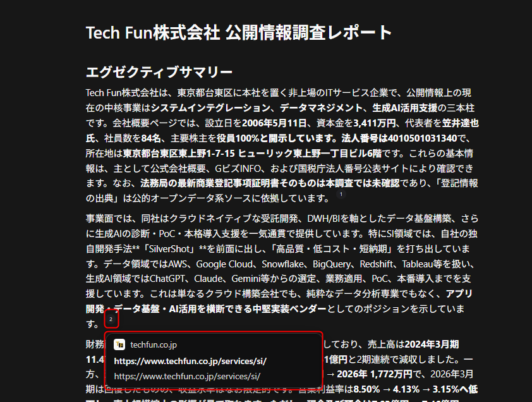Select the bold text 2006年5月11日
Image resolution: width=532 pixels, height=402 pixels.
click(x=274, y=123)
